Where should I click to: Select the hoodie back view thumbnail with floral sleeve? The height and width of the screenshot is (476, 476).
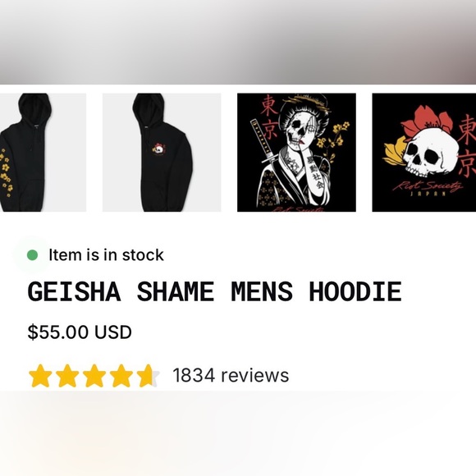pyautogui.click(x=43, y=153)
